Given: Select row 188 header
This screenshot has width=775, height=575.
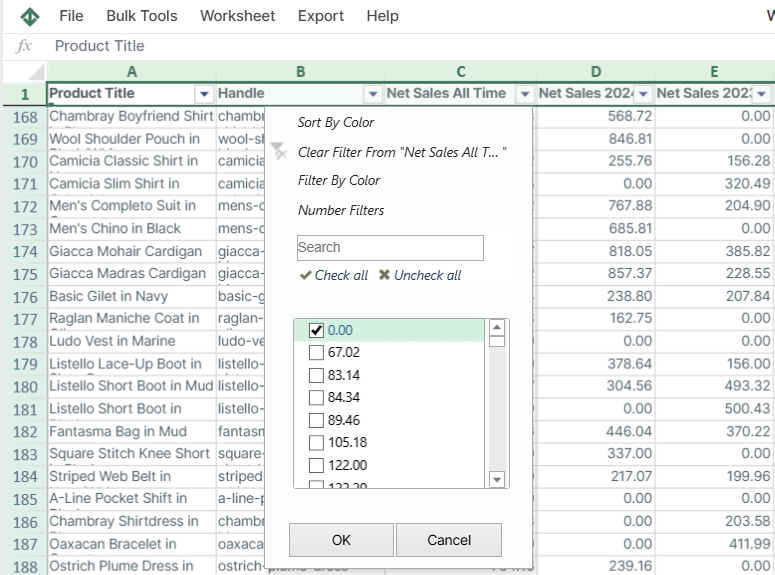Looking at the screenshot, I should point(25,567).
